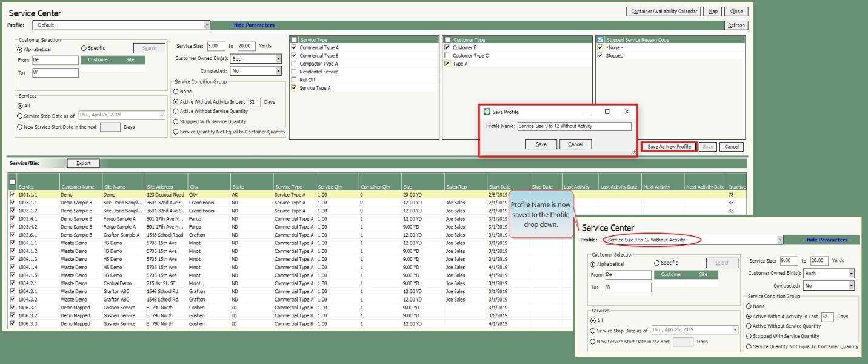868x364 pixels.
Task: Click Cancel in the Save Profile dialog
Action: (575, 144)
